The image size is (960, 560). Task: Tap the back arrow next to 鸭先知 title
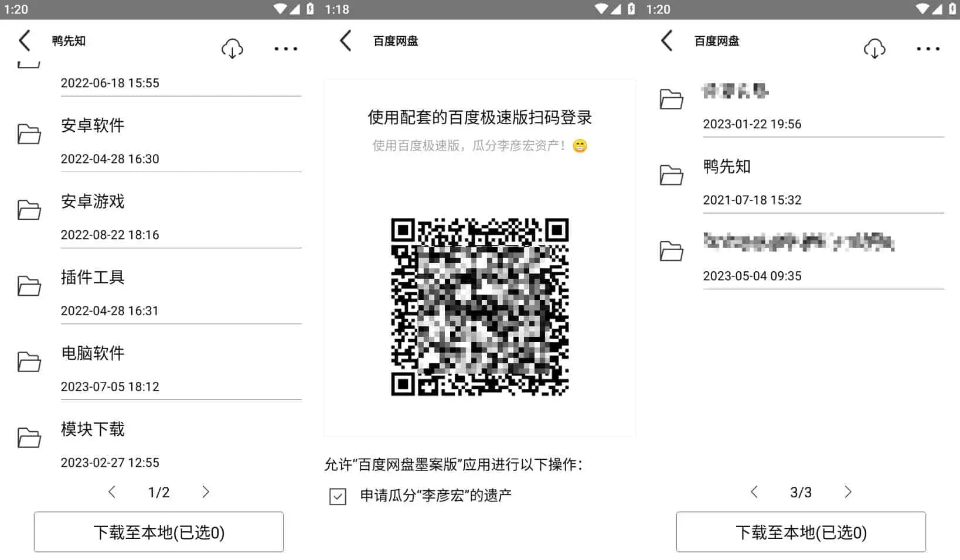coord(24,40)
